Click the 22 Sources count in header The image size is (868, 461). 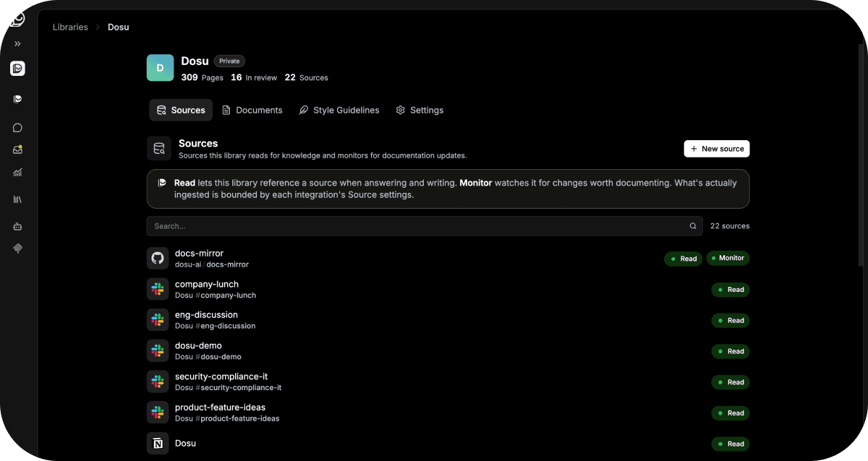(306, 77)
